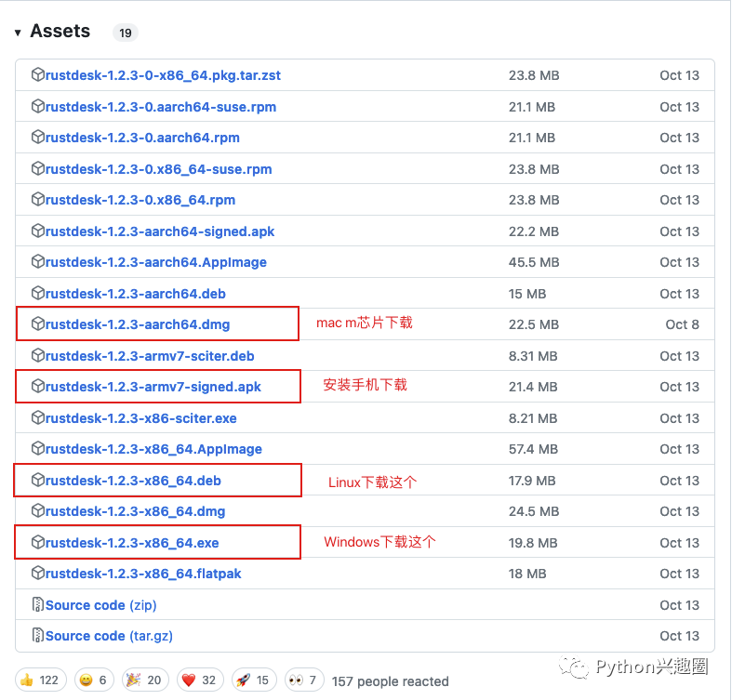Click the 18 MB size of flatpak
This screenshot has height=700, width=732.
(x=527, y=574)
